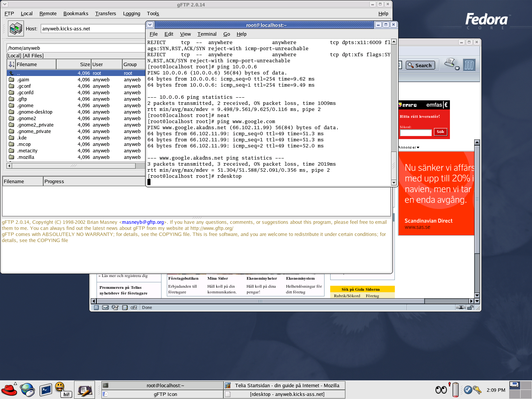This screenshot has height=399, width=532.
Task: Sort by Filename column header in file list
Action: click(x=36, y=64)
